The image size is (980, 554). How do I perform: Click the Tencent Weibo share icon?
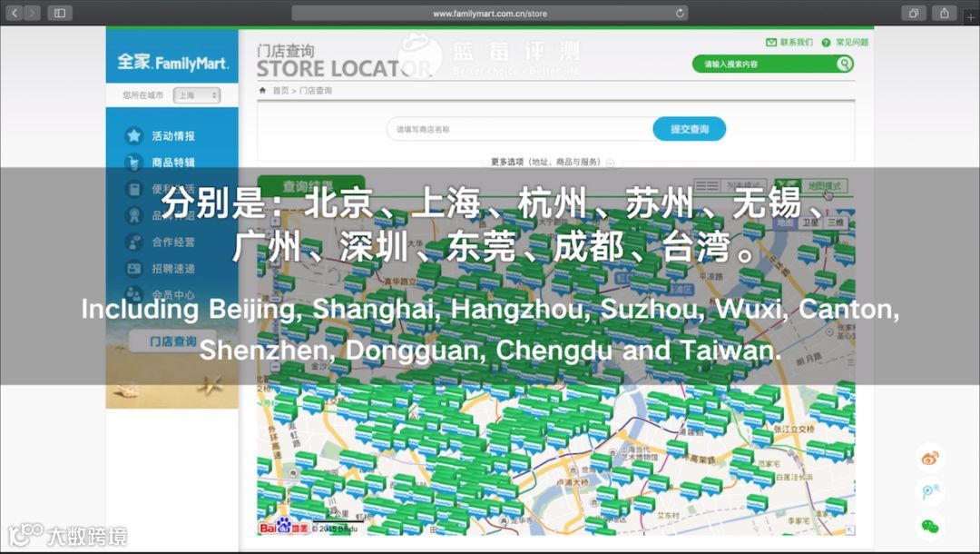pyautogui.click(x=930, y=492)
